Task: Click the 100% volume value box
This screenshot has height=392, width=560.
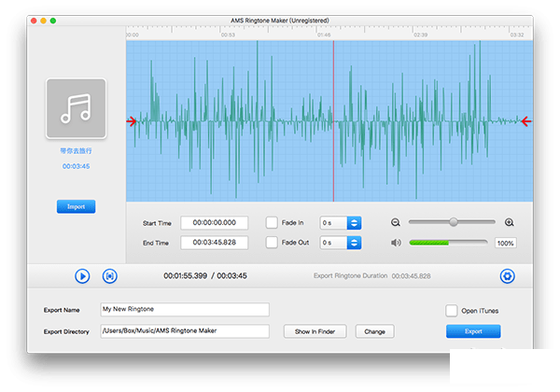Action: 505,243
